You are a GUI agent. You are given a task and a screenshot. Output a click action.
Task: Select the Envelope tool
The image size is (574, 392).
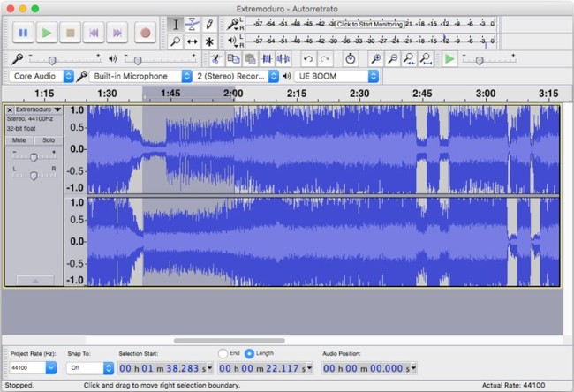coord(193,25)
